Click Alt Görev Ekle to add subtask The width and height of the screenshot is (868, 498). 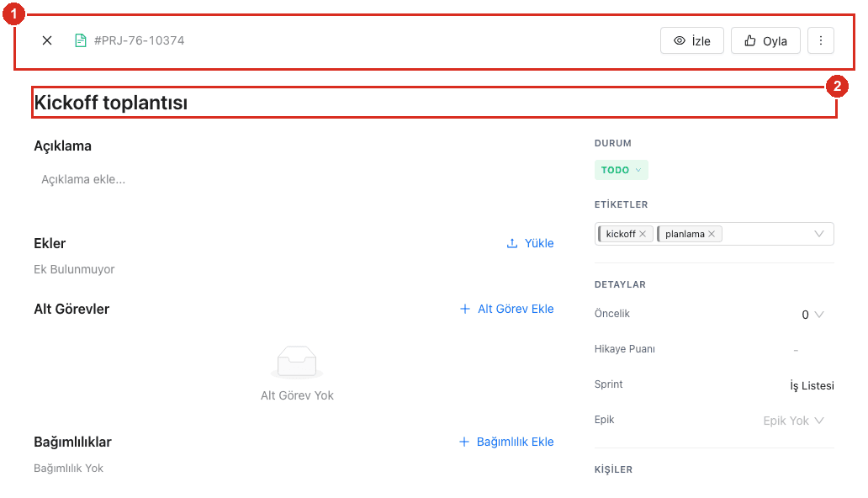click(x=506, y=309)
